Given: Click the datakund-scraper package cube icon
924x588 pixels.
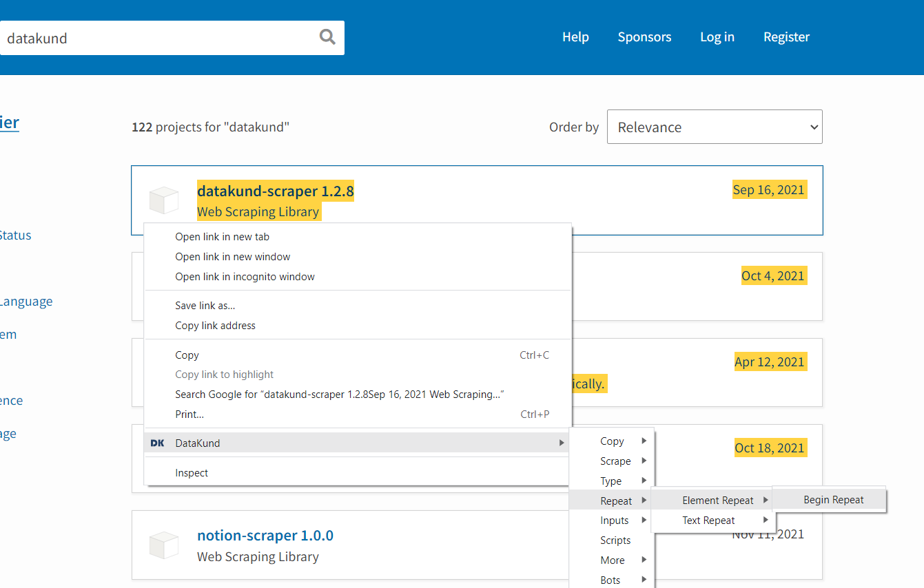Looking at the screenshot, I should coord(164,200).
